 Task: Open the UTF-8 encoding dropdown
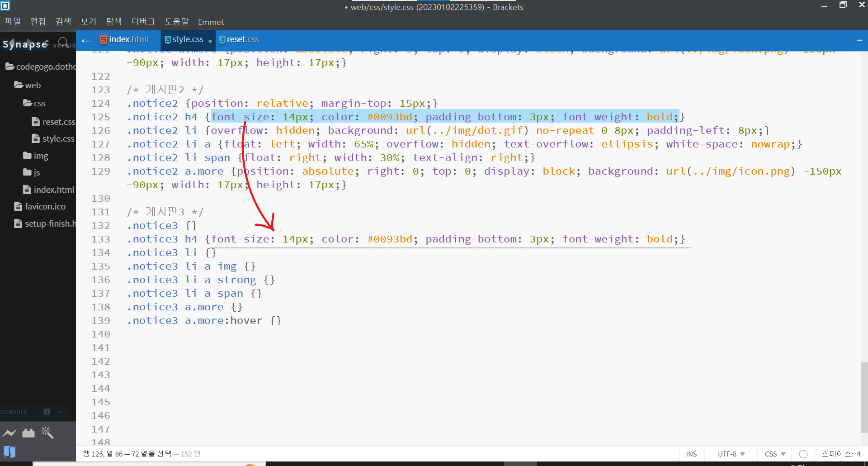pyautogui.click(x=731, y=454)
